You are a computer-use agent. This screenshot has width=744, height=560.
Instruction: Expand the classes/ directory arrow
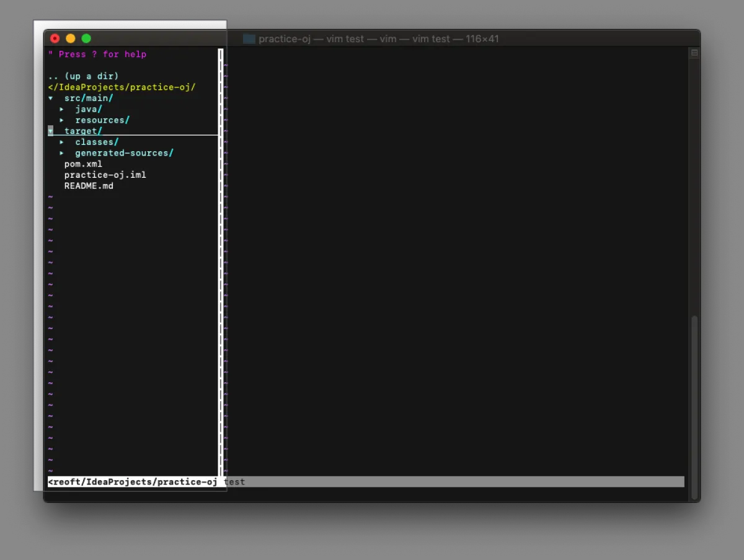point(62,142)
